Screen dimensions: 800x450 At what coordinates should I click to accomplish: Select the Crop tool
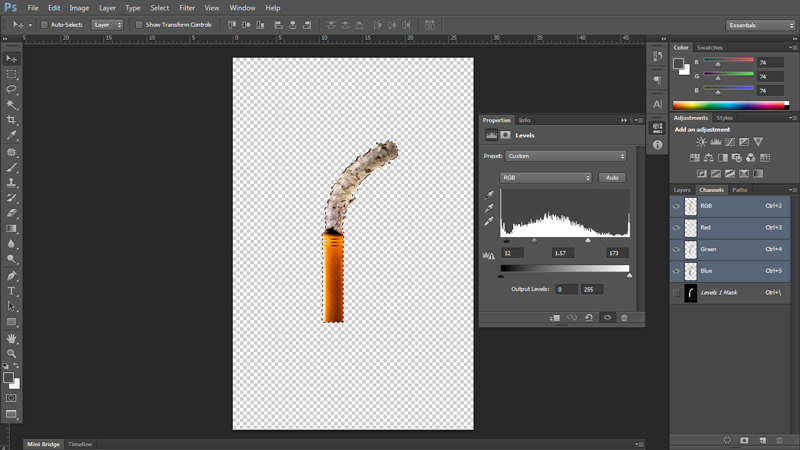[12, 119]
